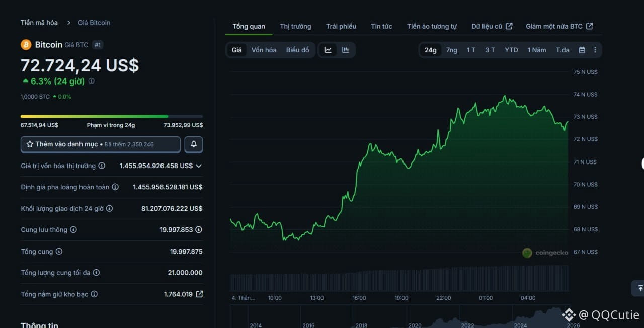
Task: Go to Tiền mã hóa breadcrumb link
Action: point(39,23)
